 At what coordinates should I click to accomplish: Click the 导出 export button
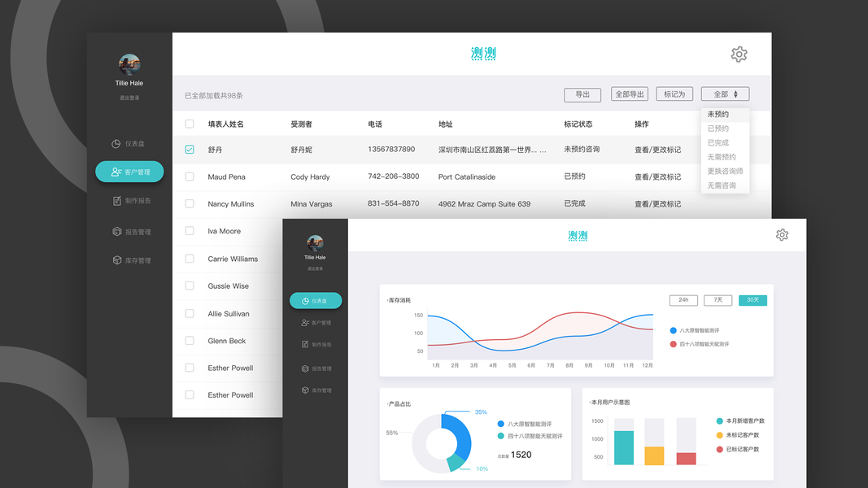coord(582,94)
